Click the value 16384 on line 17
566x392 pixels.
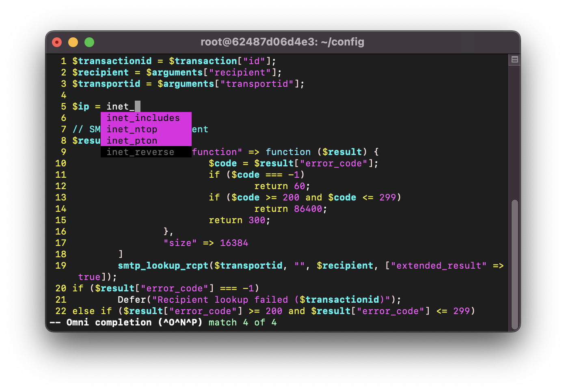point(234,243)
